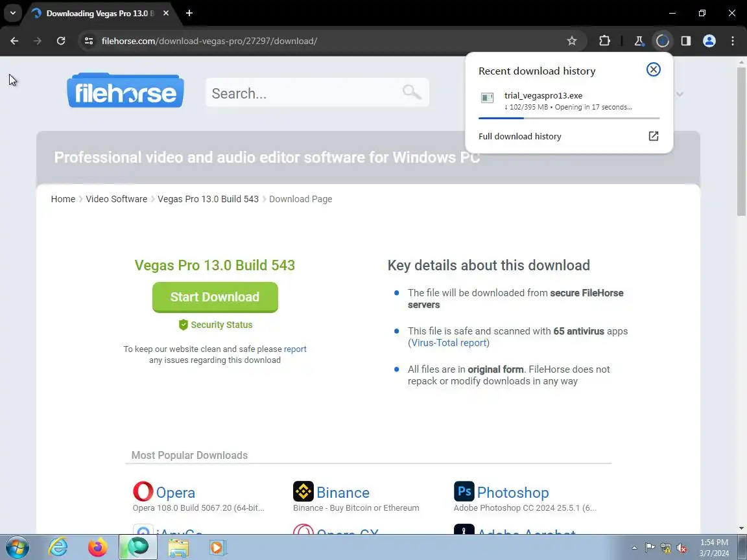Viewport: 747px width, 560px height.
Task: Click the Start Download button
Action: click(215, 297)
